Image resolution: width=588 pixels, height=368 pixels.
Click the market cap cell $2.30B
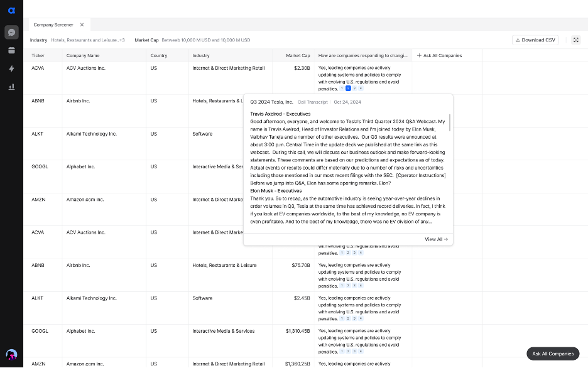[302, 68]
